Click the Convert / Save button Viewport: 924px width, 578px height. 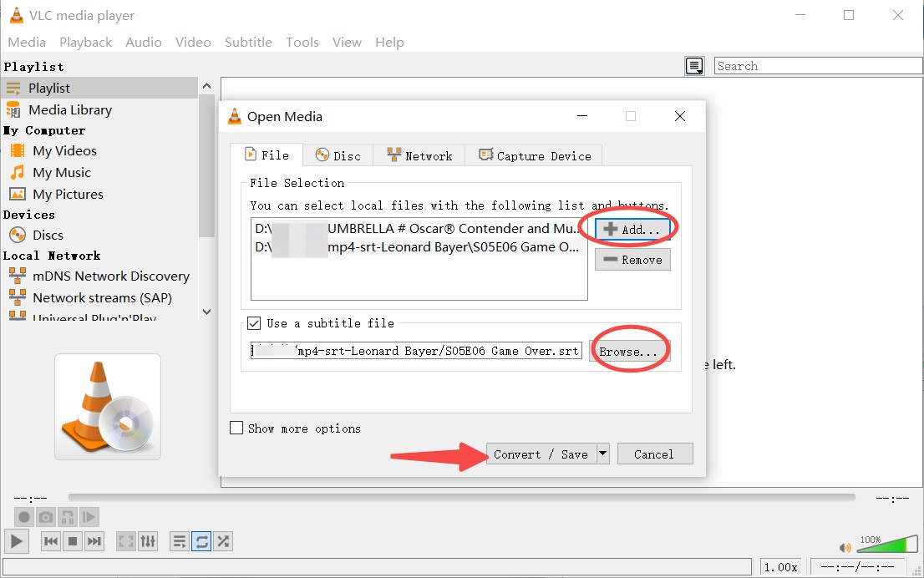541,454
